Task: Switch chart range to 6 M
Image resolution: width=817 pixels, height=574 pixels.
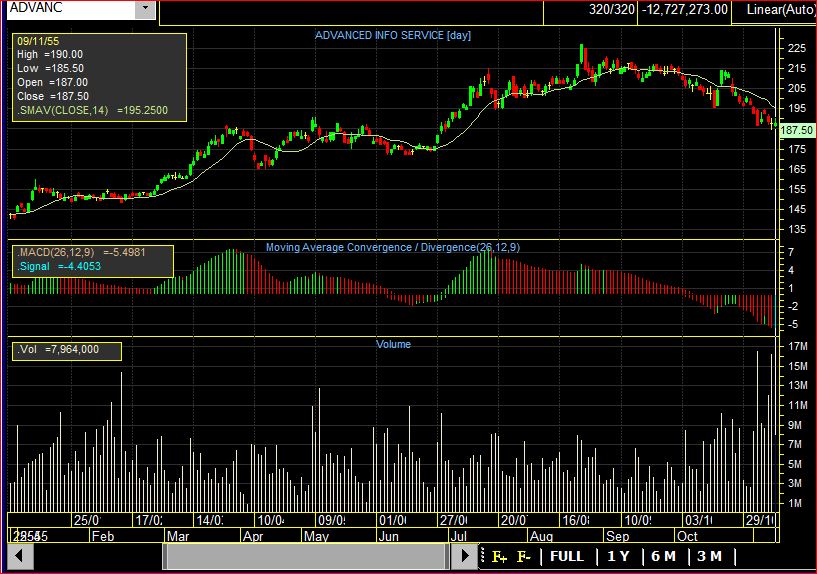Action: (x=663, y=556)
